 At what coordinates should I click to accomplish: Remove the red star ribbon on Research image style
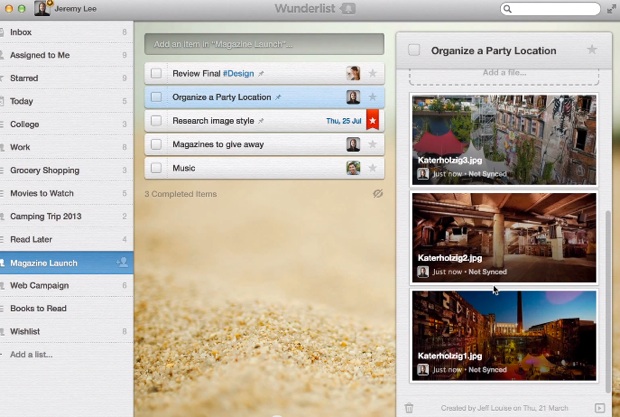click(x=372, y=120)
